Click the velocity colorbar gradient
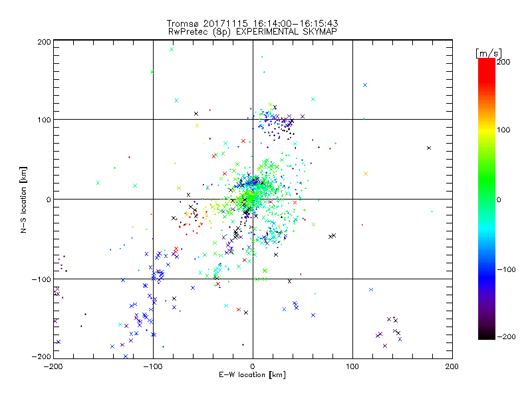 tap(487, 198)
